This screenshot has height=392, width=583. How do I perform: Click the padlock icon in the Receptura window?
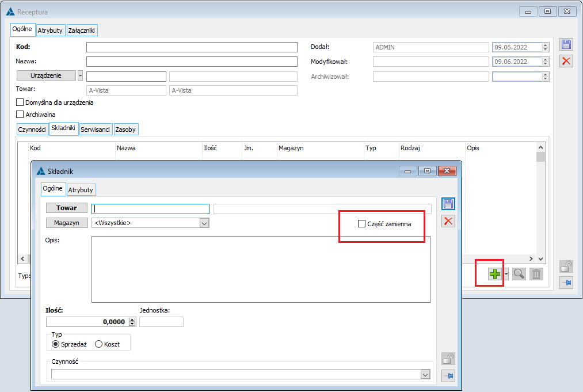[566, 267]
